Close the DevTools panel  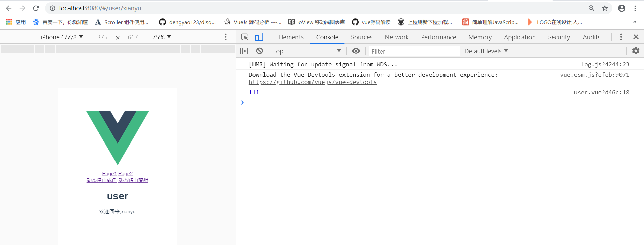[x=636, y=37]
